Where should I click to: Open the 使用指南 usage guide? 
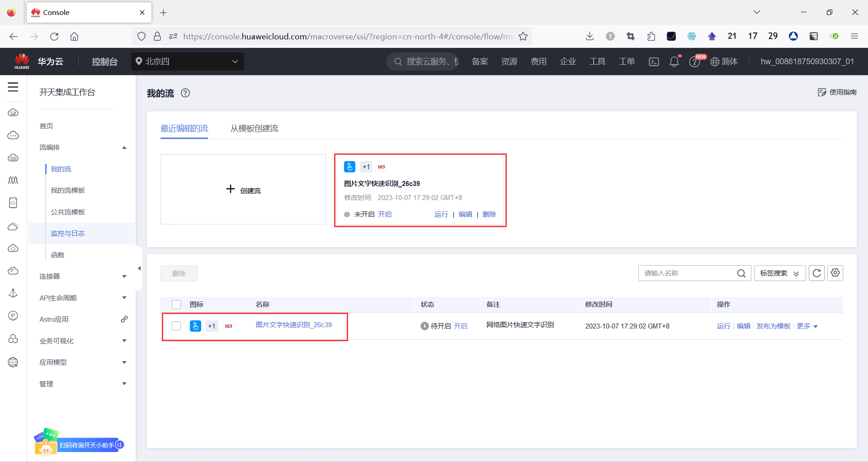tap(837, 92)
